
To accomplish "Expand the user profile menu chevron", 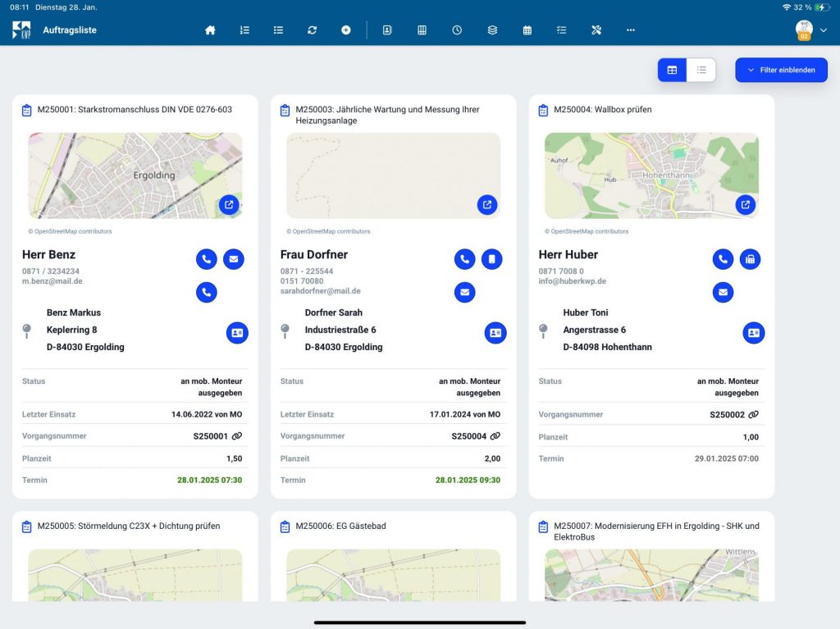I will point(824,30).
